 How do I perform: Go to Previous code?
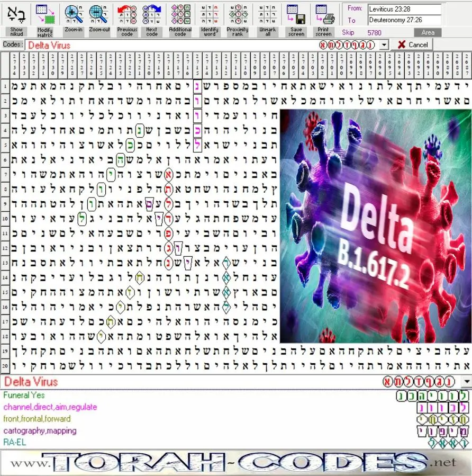pyautogui.click(x=127, y=14)
